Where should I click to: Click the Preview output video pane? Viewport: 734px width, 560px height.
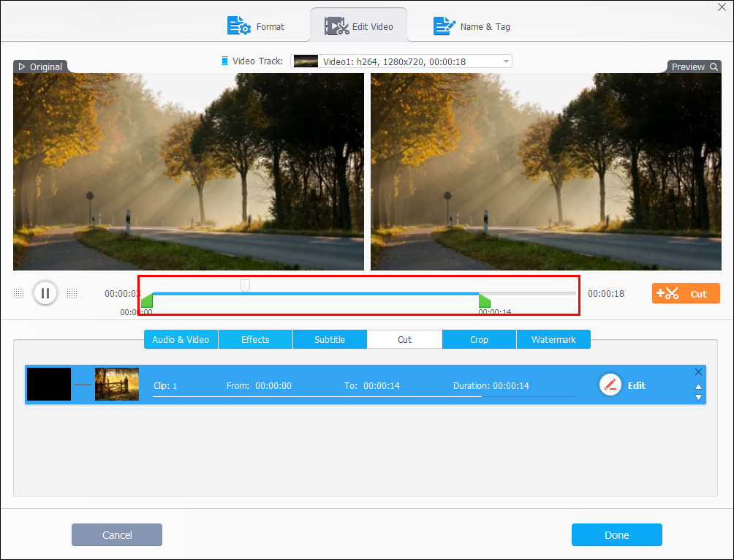[546, 171]
